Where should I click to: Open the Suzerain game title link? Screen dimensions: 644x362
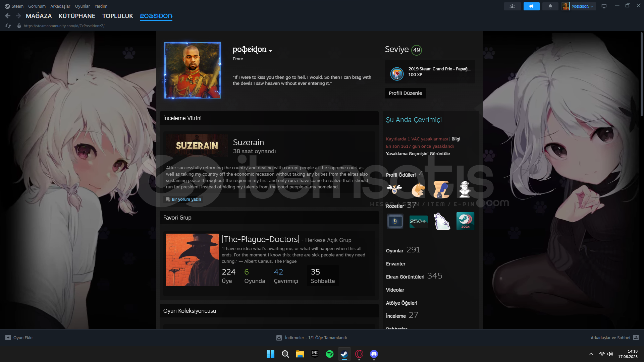248,142
